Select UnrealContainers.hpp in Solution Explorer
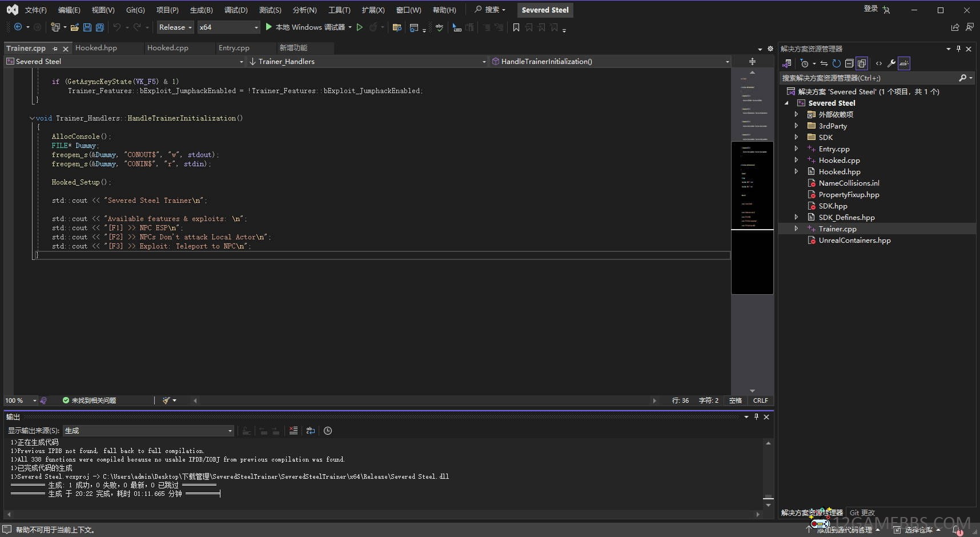This screenshot has width=980, height=537. (x=854, y=240)
